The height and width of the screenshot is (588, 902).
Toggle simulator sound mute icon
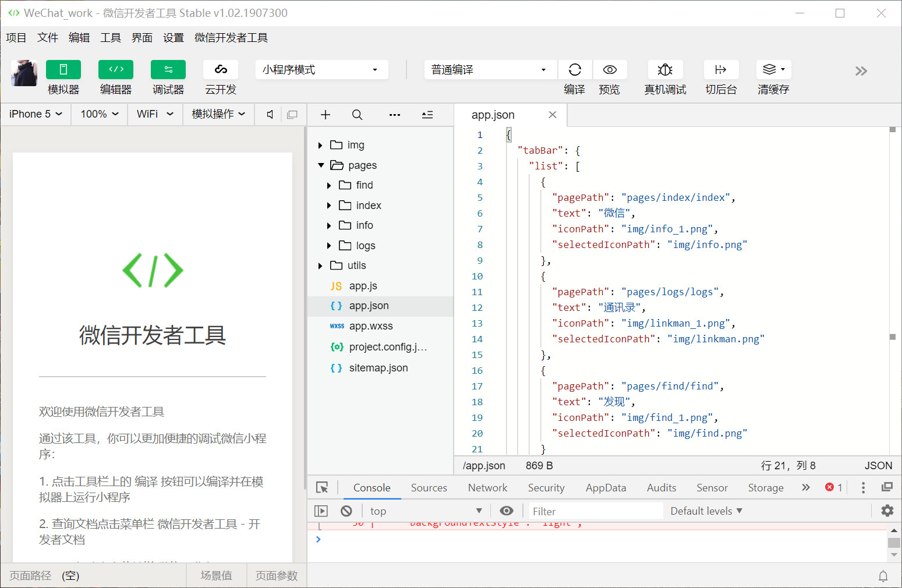270,115
